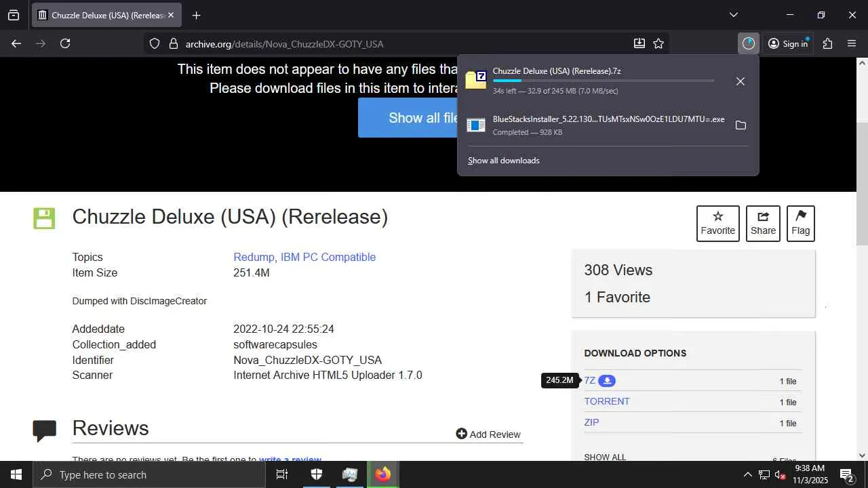The width and height of the screenshot is (868, 488).
Task: Show BlueStacksInstaller in its containing folder
Action: (741, 125)
